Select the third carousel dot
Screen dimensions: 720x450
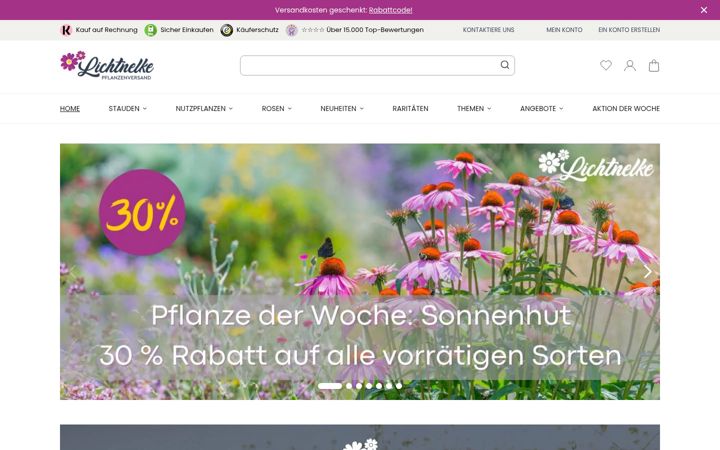click(359, 386)
